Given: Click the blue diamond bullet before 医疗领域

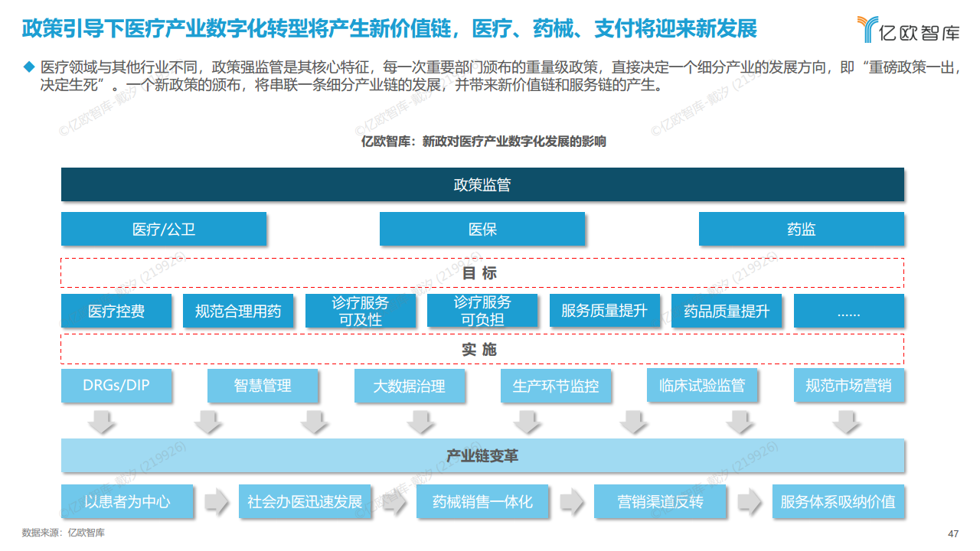Looking at the screenshot, I should [30, 67].
